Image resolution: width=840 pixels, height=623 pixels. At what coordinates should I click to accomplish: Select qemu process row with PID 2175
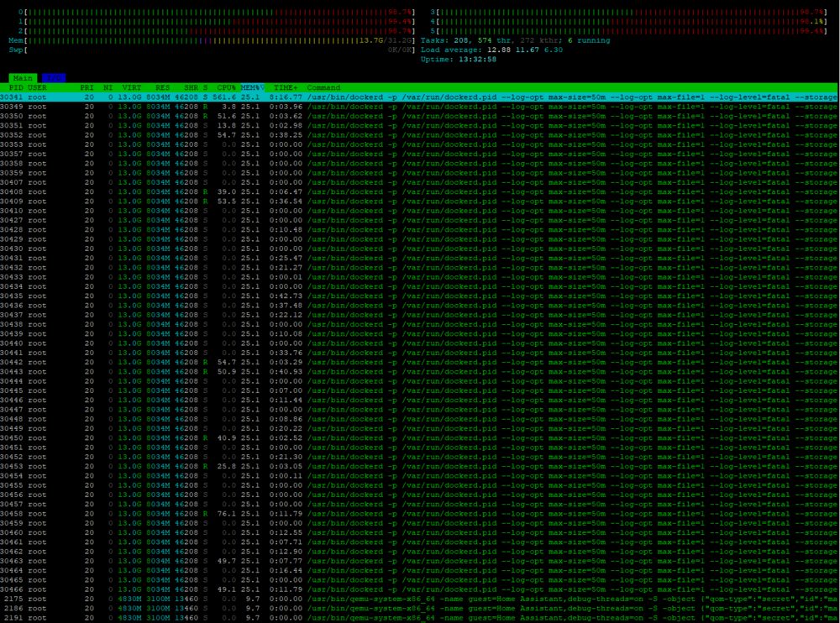[419, 599]
